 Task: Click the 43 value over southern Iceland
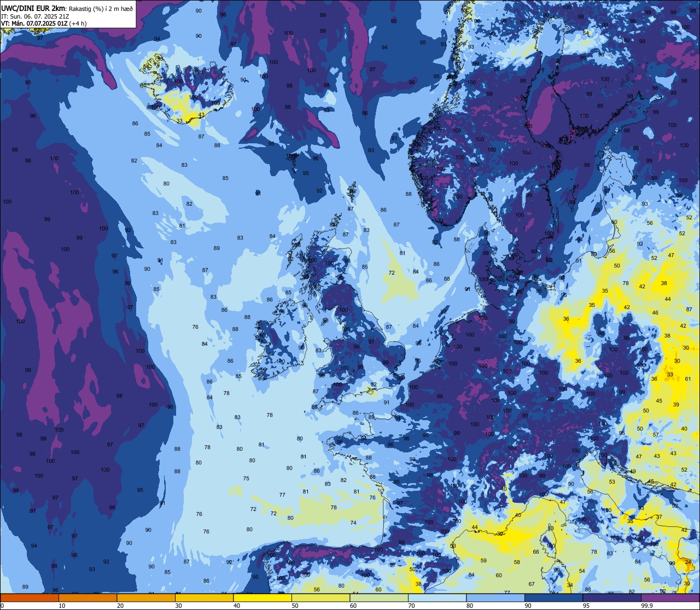point(201,115)
